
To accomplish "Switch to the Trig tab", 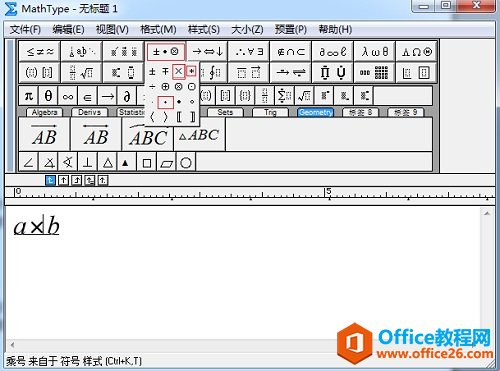I will coord(270,112).
